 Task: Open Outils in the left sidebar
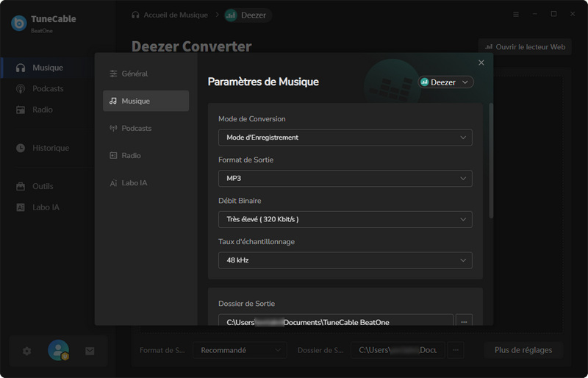pos(43,186)
